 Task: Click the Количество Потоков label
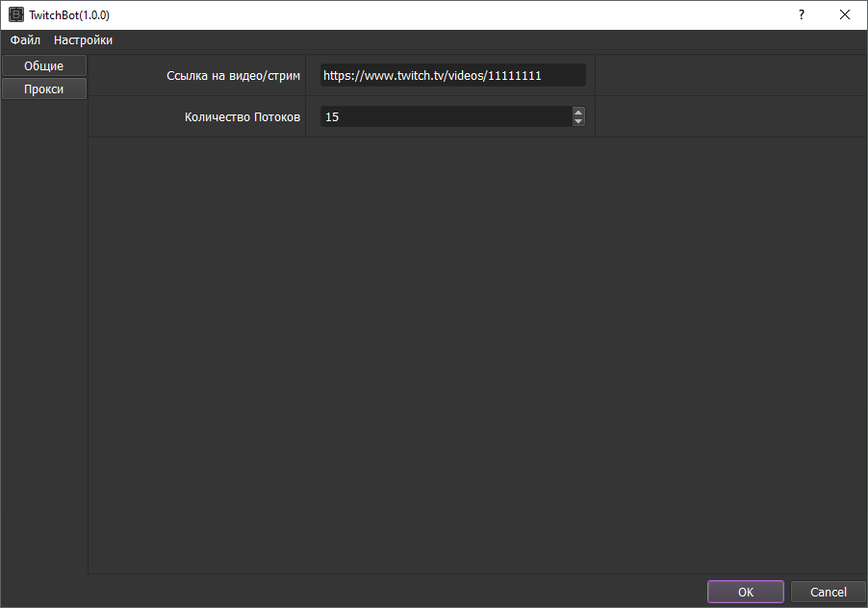pyautogui.click(x=243, y=116)
